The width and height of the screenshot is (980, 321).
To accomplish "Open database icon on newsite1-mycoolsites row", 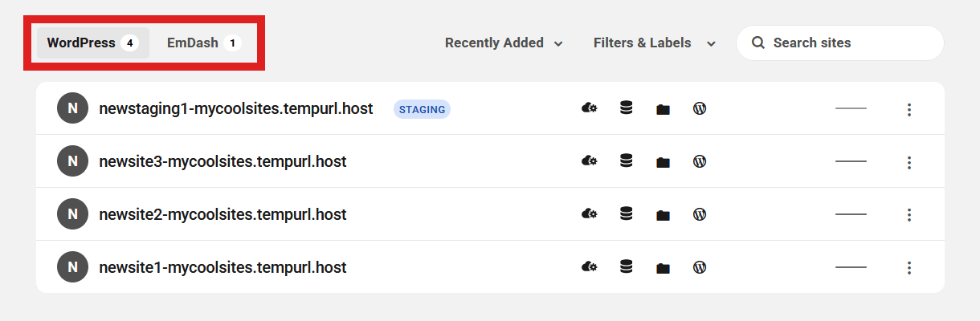I will click(627, 267).
